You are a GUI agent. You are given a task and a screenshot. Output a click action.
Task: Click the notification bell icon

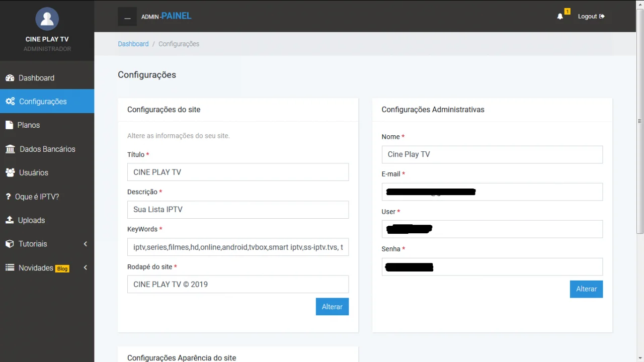coord(560,17)
